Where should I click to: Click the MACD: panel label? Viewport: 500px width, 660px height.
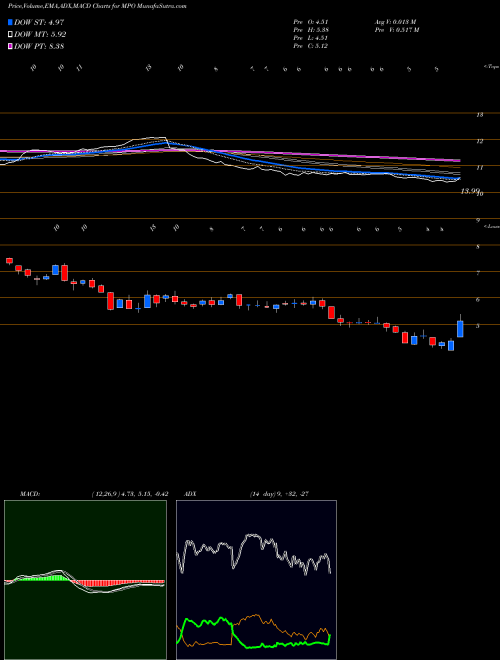(29, 494)
